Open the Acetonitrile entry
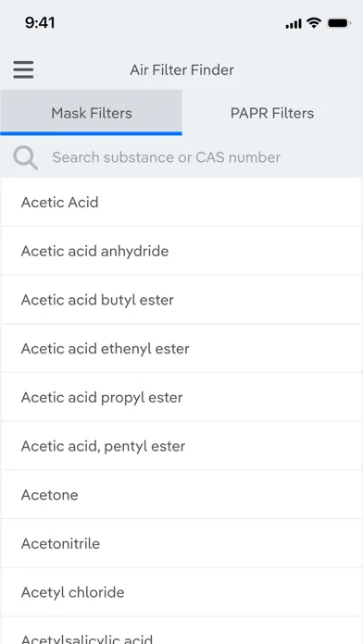Image resolution: width=363 pixels, height=644 pixels. coord(181,544)
